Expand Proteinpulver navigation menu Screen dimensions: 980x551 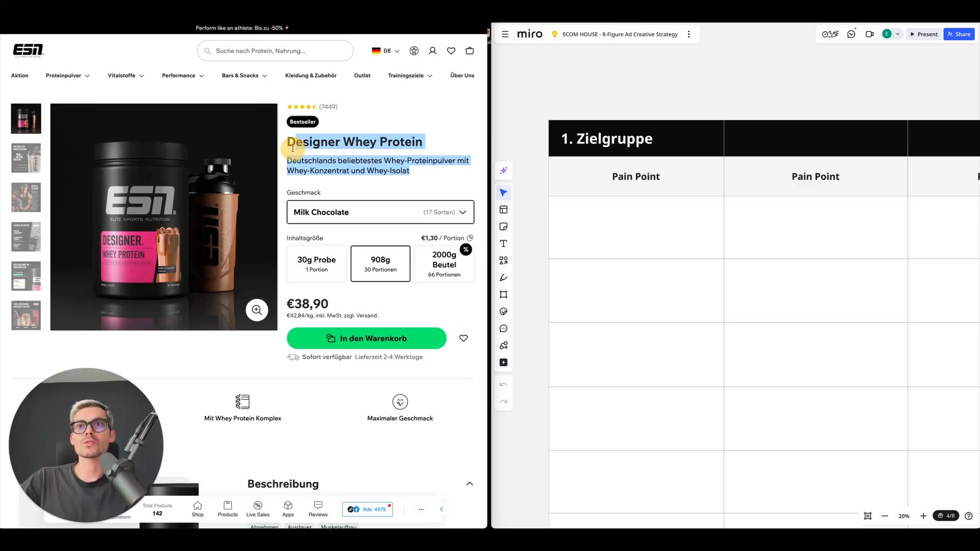pos(67,76)
